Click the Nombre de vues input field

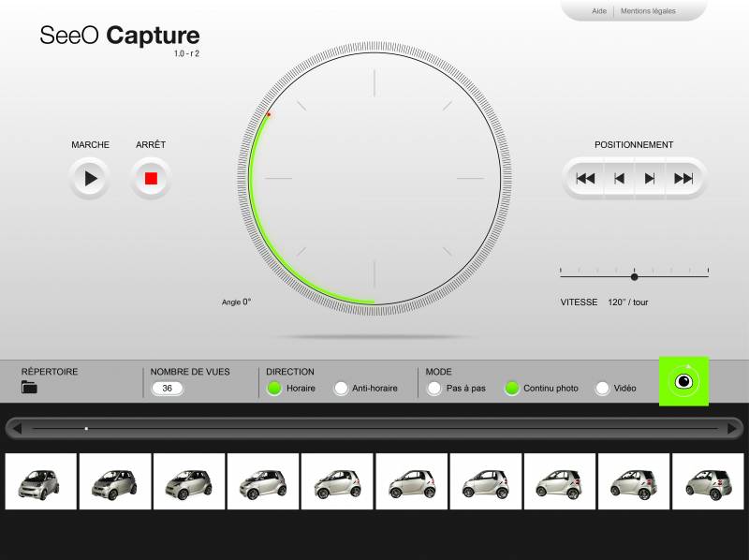(167, 388)
